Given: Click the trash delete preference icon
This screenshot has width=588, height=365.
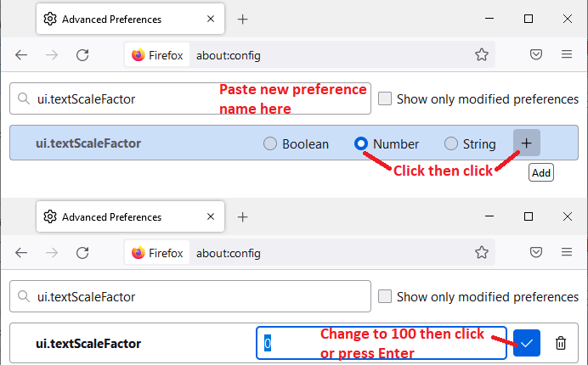Looking at the screenshot, I should 561,344.
